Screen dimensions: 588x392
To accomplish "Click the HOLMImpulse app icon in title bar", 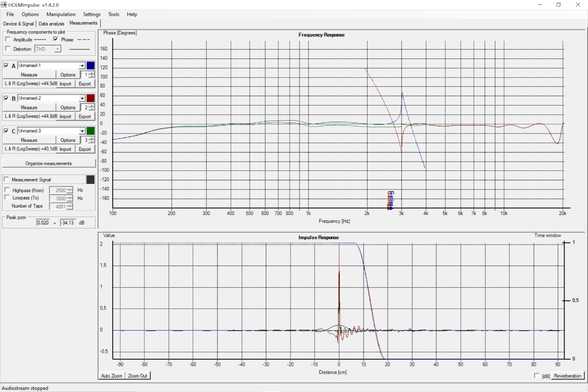I will (4, 5).
